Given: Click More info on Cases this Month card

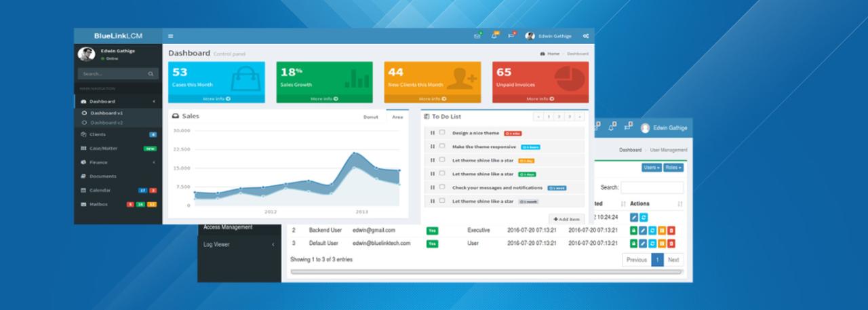Looking at the screenshot, I should tap(216, 98).
